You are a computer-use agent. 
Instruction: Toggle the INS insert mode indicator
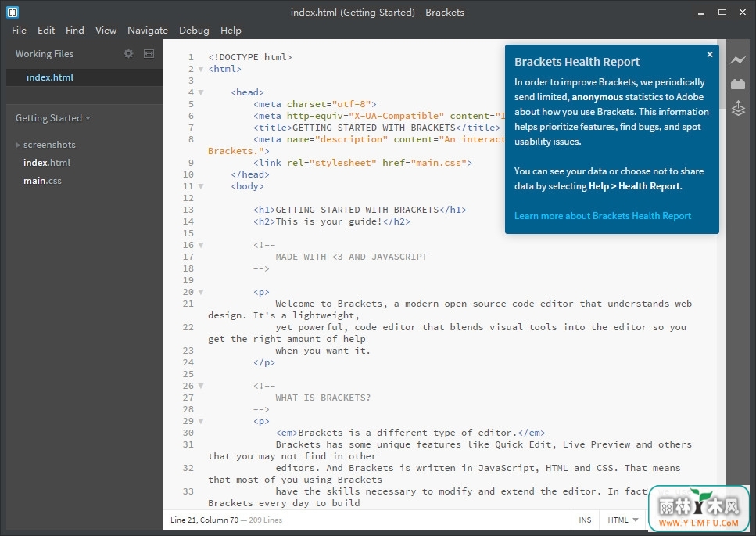tap(585, 520)
